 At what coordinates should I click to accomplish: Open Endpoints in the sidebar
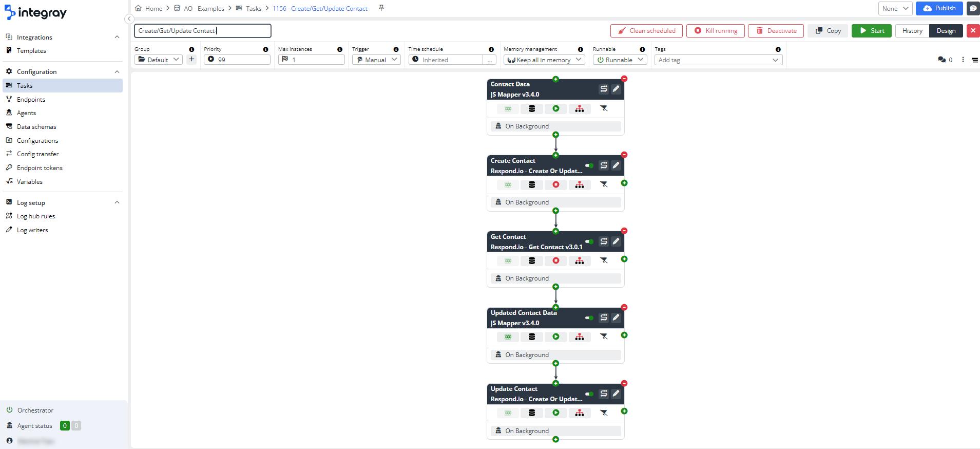pyautogui.click(x=31, y=100)
